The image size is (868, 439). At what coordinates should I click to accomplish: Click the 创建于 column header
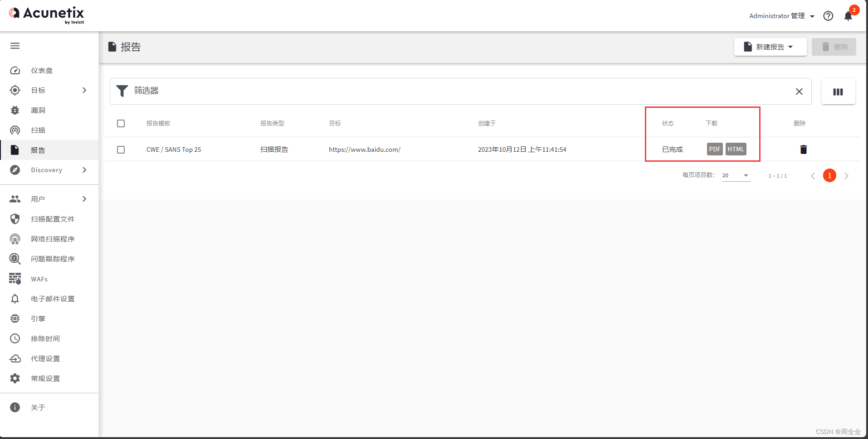[487, 123]
